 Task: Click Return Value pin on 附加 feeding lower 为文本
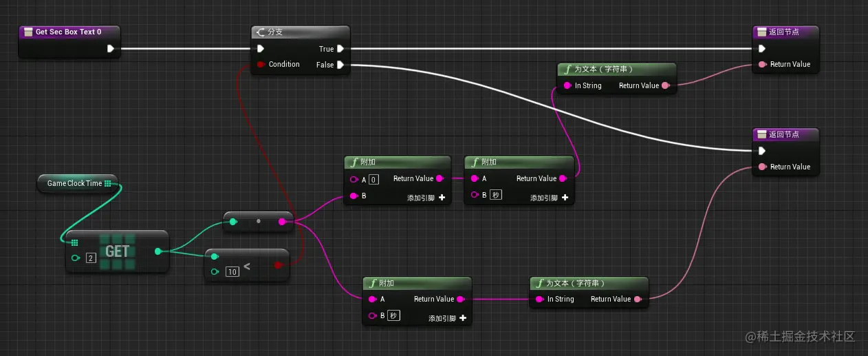(461, 300)
